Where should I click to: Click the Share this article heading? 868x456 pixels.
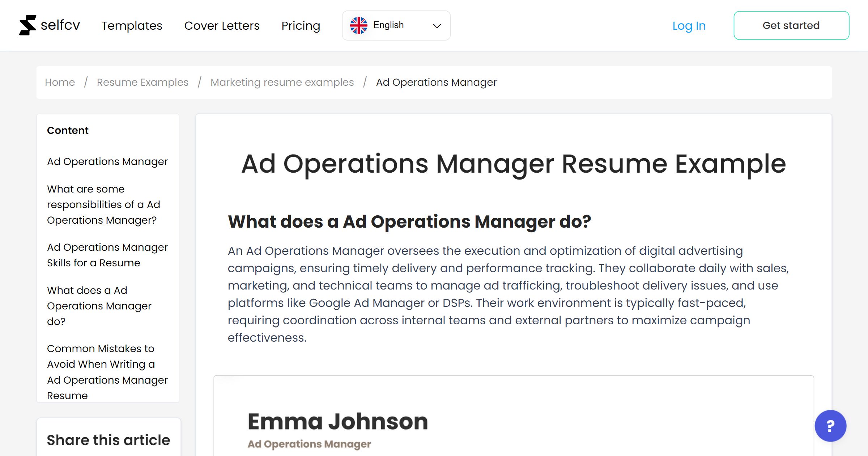[108, 439]
